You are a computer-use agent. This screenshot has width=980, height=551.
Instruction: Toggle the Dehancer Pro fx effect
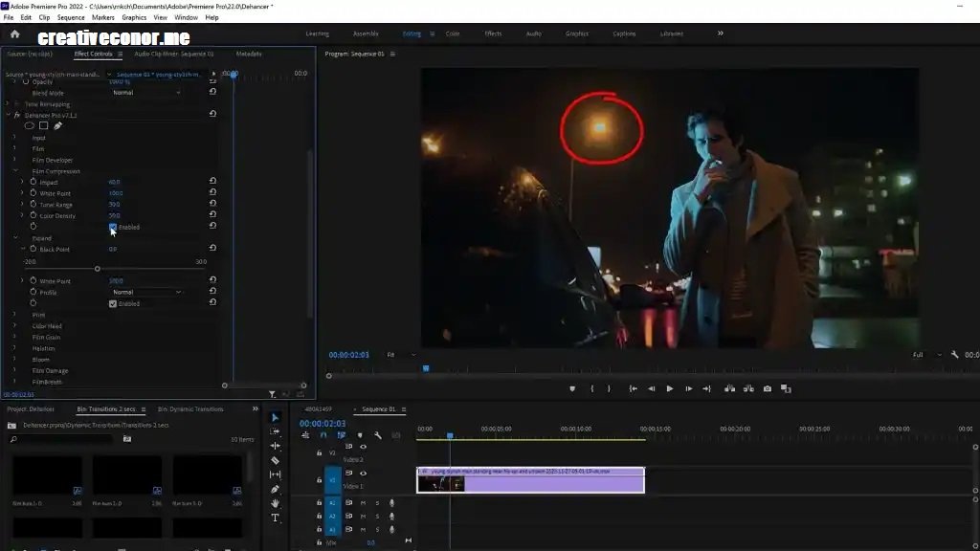[17, 115]
